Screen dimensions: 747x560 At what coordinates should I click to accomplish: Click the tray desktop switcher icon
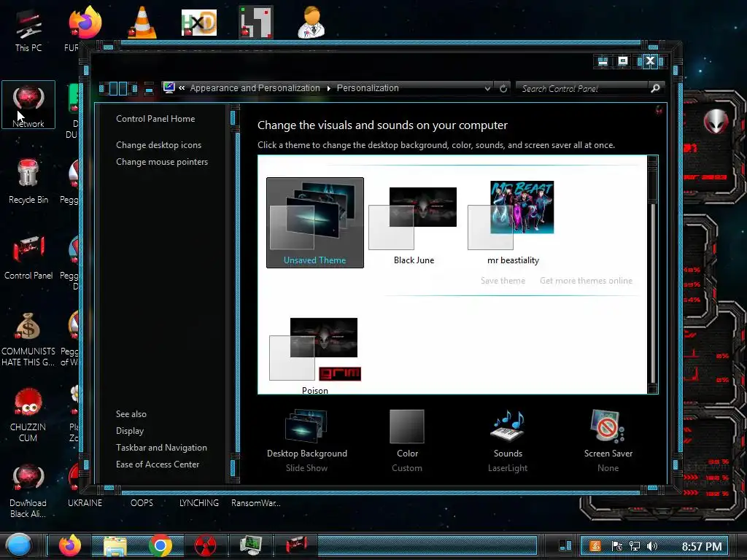click(x=565, y=545)
